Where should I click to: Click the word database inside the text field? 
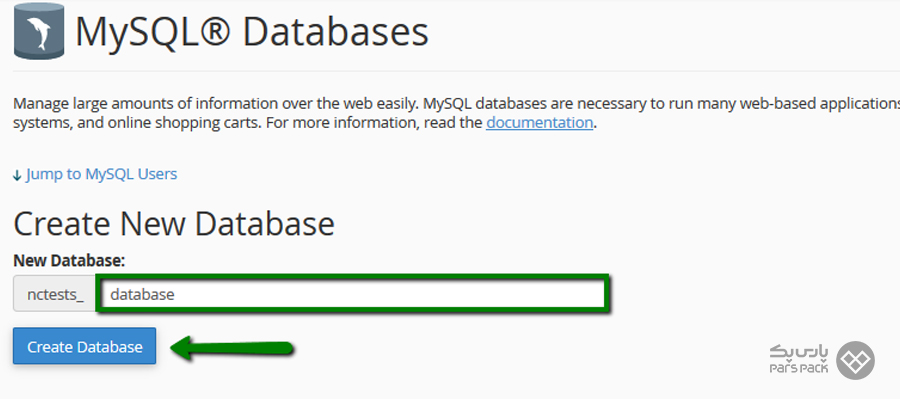(142, 295)
